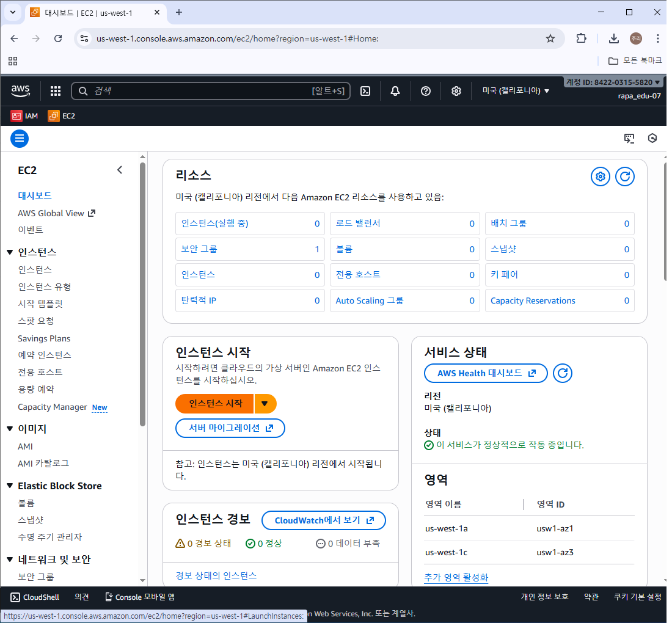This screenshot has height=623, width=672.
Task: Open the Auto Scaling 그룹 resource link
Action: (x=370, y=301)
